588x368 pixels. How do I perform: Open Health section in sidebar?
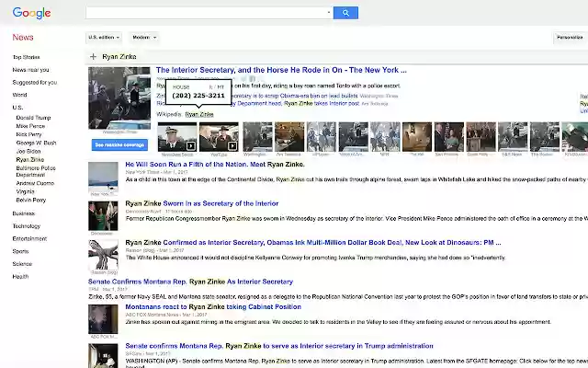[x=20, y=276]
